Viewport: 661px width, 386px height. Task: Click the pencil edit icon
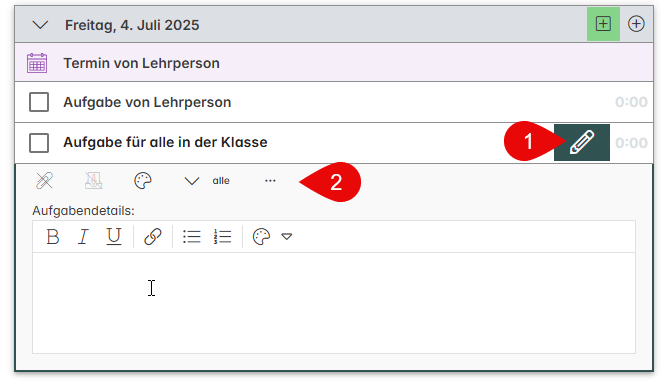click(x=582, y=142)
